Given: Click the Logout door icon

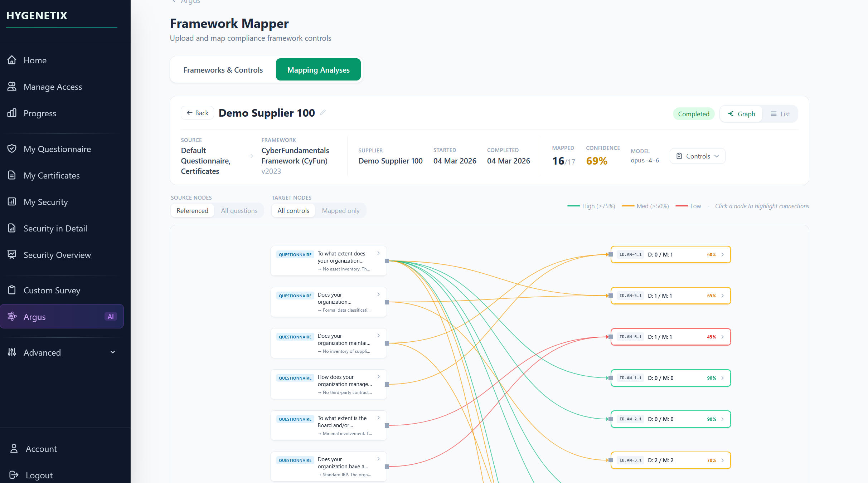Looking at the screenshot, I should pos(14,475).
